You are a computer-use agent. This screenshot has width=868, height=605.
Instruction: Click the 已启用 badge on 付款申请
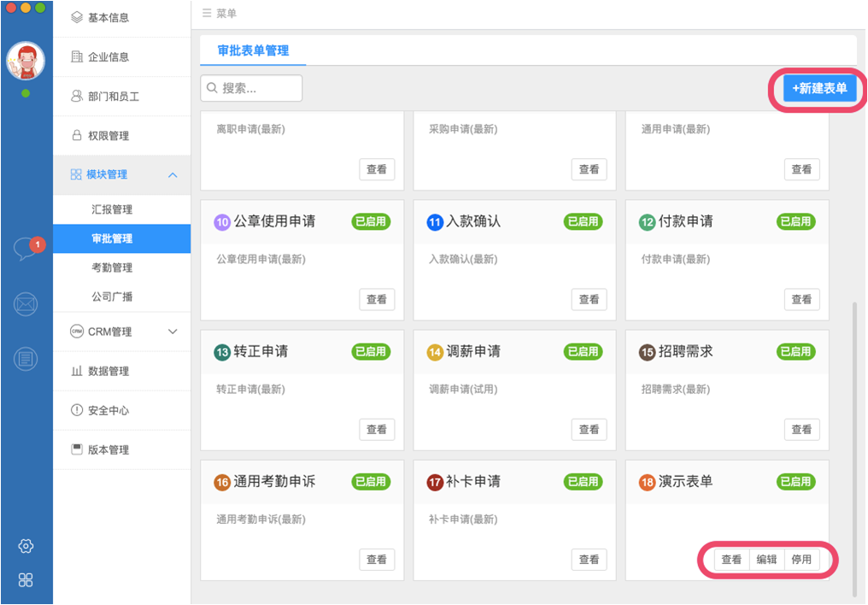[x=795, y=221]
